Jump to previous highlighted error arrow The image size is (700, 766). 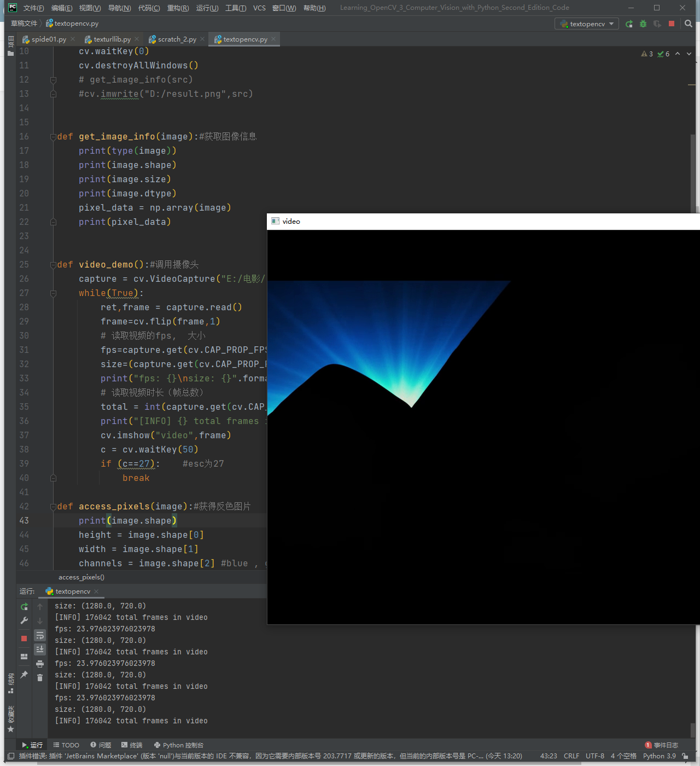[678, 54]
